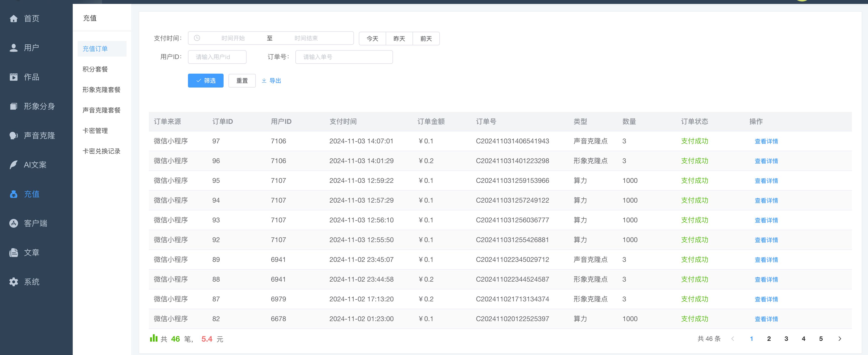This screenshot has height=355, width=868.
Task: Click the 用户ID input field
Action: (217, 57)
